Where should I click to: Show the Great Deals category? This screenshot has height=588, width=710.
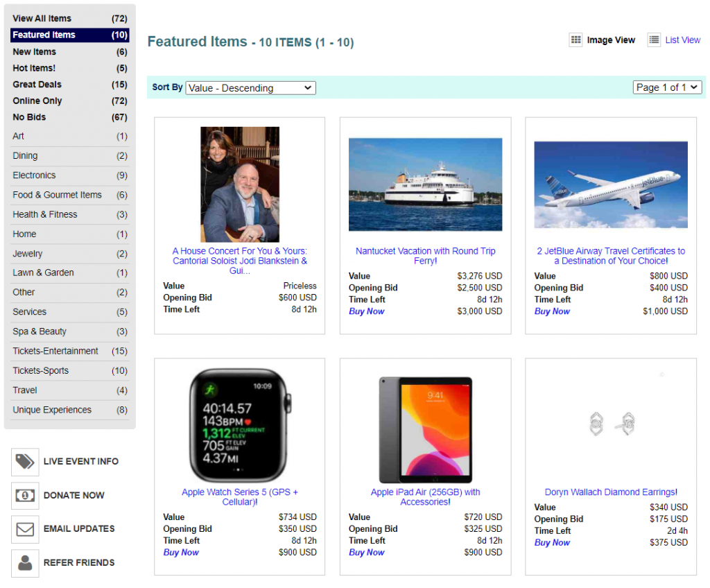click(x=70, y=85)
